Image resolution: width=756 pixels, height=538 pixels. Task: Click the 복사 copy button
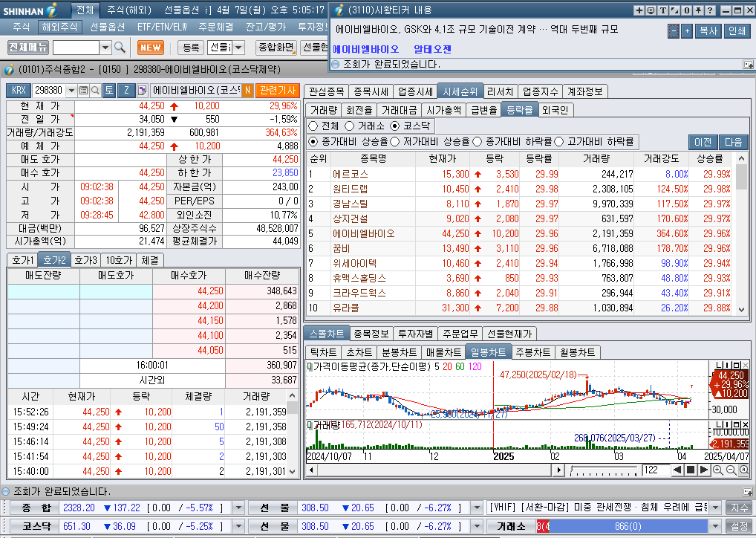pyautogui.click(x=708, y=31)
